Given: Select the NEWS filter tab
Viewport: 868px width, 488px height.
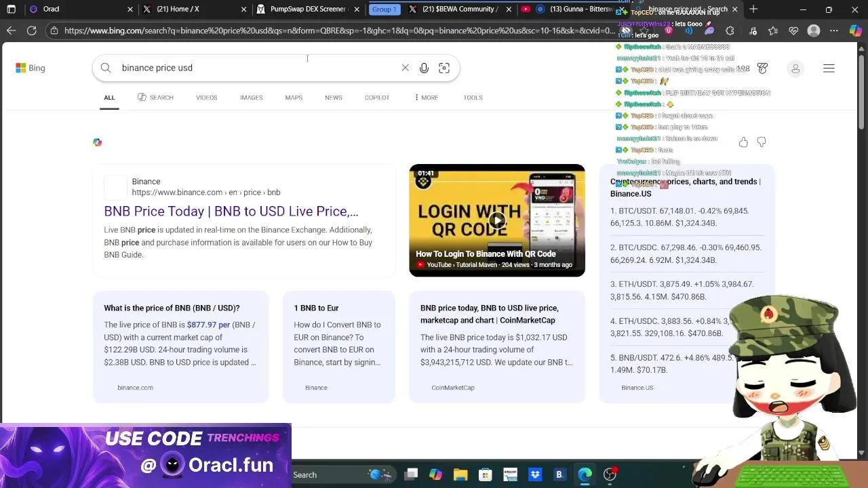Looking at the screenshot, I should [x=334, y=98].
